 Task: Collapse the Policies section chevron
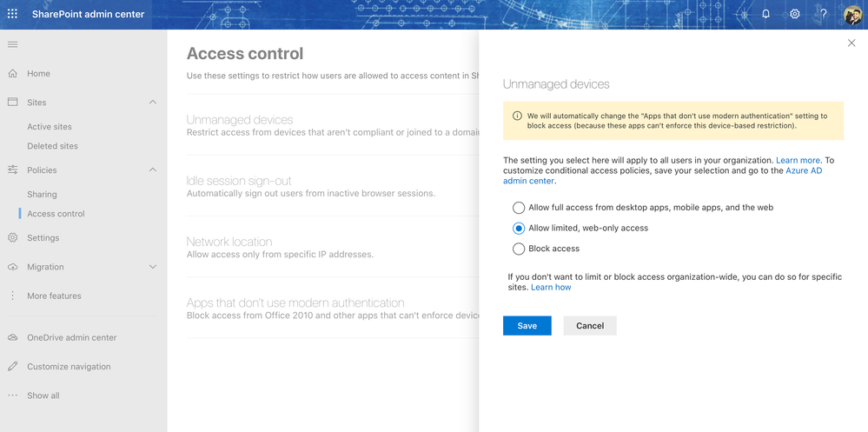[153, 170]
